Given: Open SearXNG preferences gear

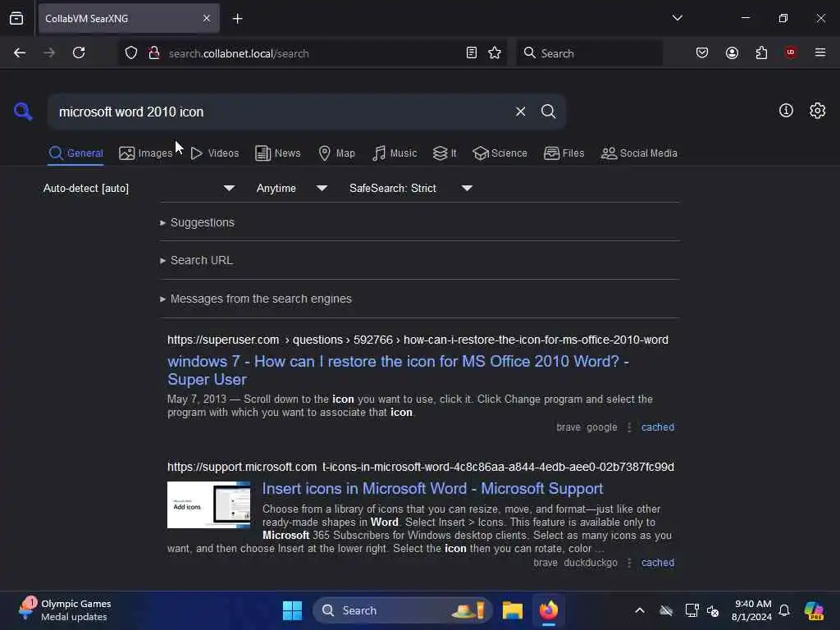Looking at the screenshot, I should click(817, 111).
